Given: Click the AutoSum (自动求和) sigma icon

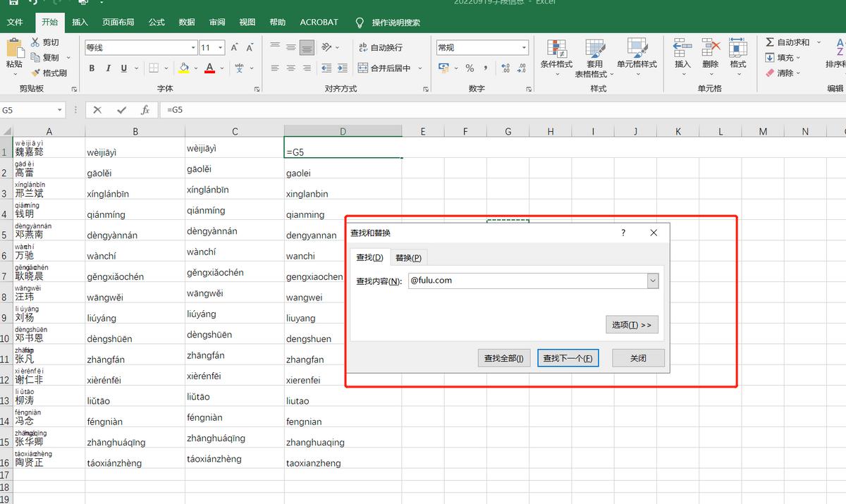Looking at the screenshot, I should pos(770,42).
